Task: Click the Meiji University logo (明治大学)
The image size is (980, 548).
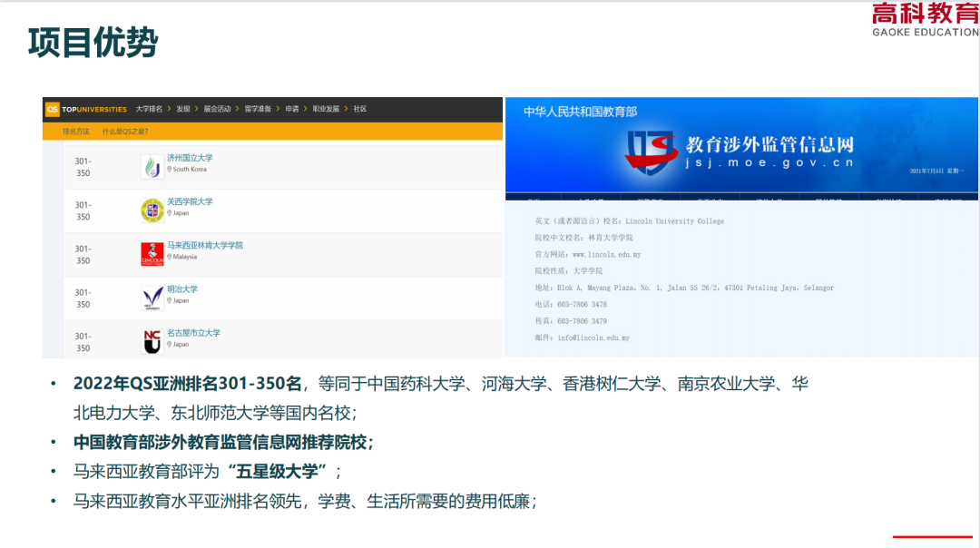Action: coord(152,298)
